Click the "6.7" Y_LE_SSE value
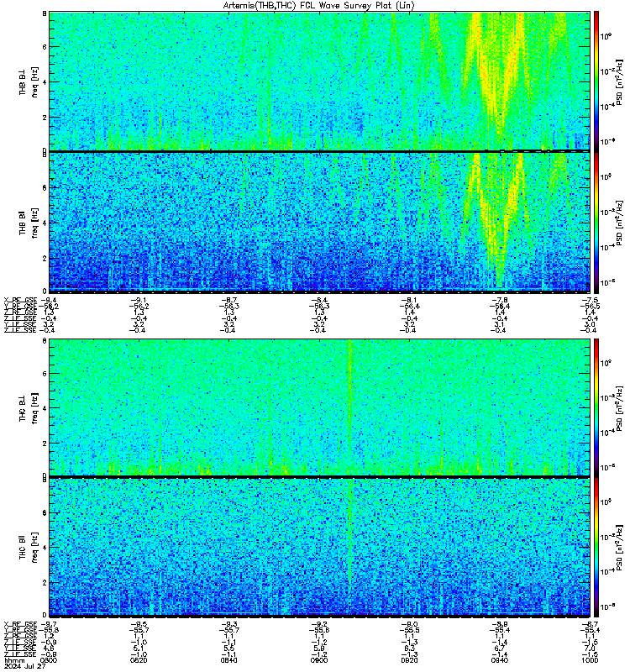The width and height of the screenshot is (630, 672). coord(500,648)
